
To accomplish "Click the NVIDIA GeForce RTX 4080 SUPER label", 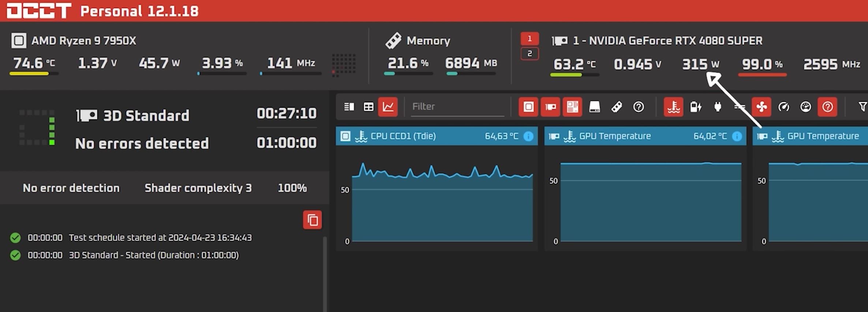I will pyautogui.click(x=668, y=41).
